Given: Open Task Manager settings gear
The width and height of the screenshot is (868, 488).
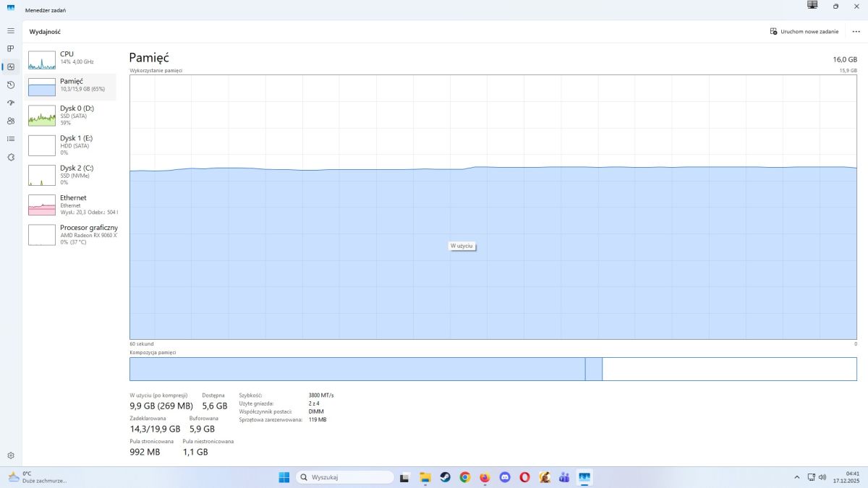Looking at the screenshot, I should pos(11,455).
